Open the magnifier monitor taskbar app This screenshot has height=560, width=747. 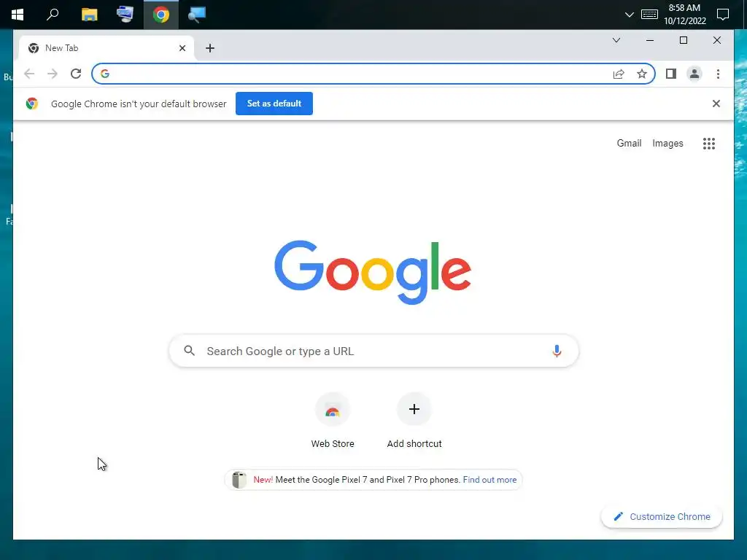pos(197,15)
